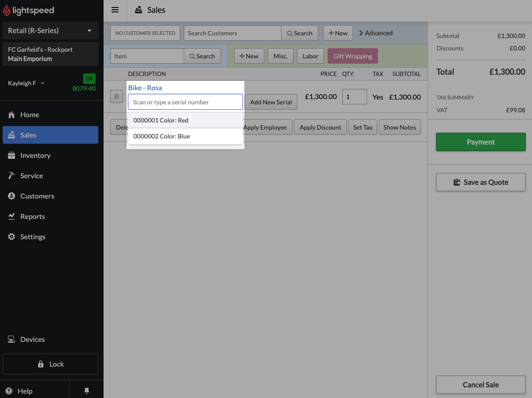Click the pin icon beside Help
Screen dimensions: 532x398
87,391
